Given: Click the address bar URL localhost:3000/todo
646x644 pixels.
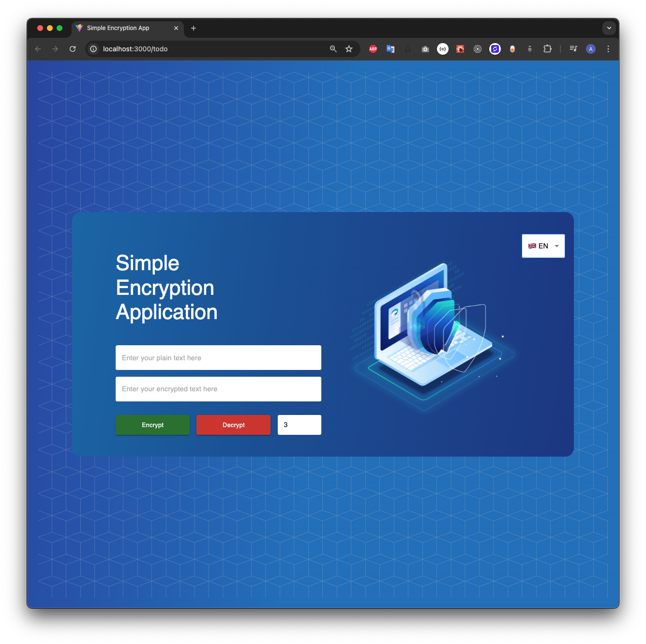Looking at the screenshot, I should (x=135, y=49).
